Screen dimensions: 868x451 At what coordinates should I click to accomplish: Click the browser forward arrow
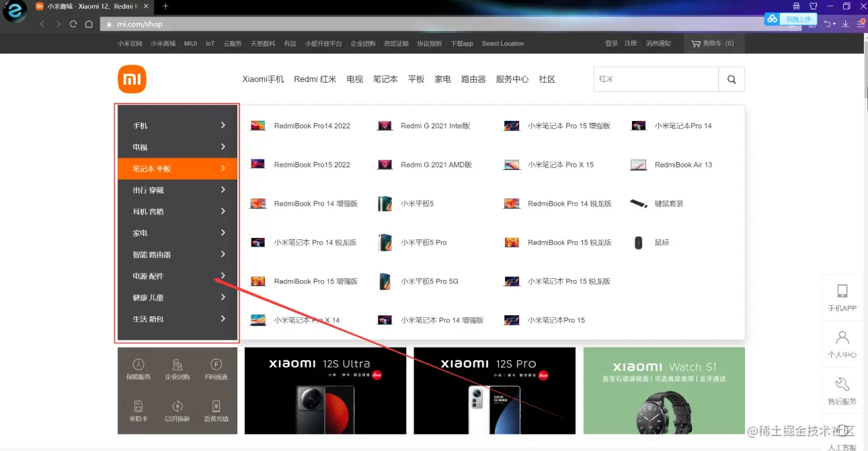(58, 24)
